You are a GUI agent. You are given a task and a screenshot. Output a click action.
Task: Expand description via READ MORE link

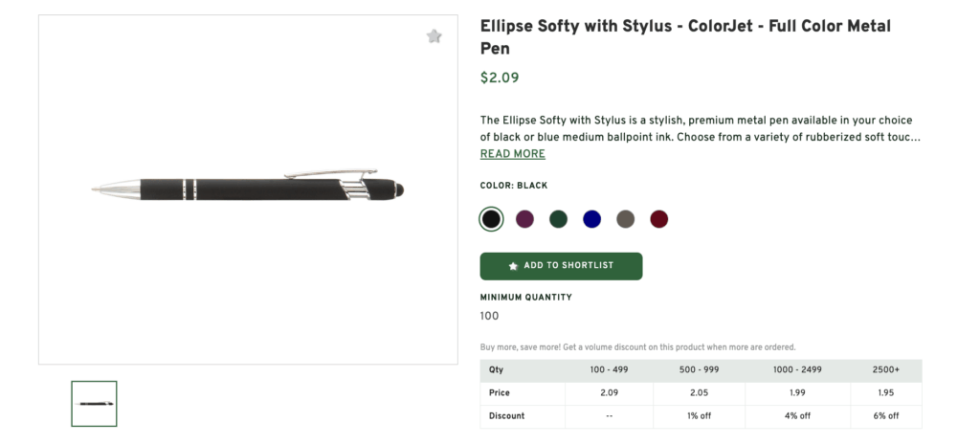coord(512,154)
